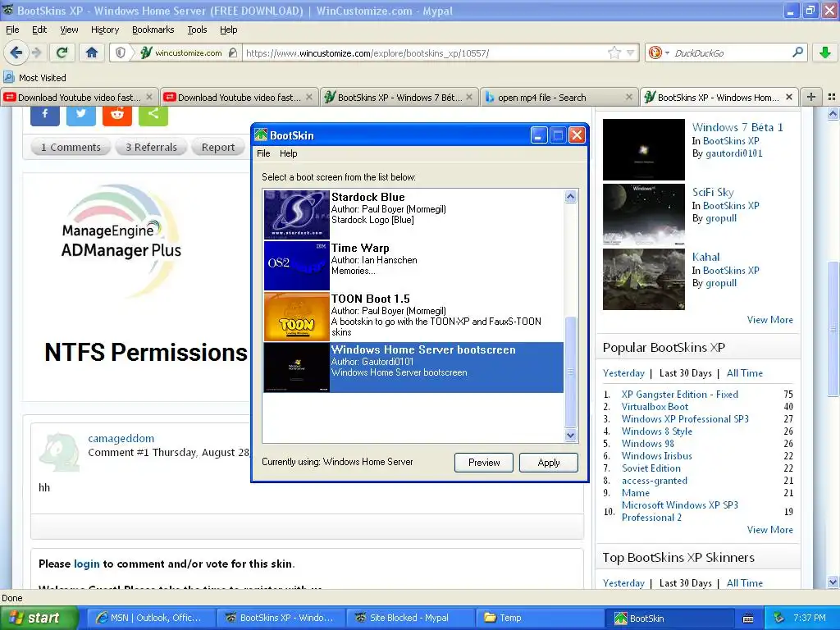
Task: Open the browser Bookmarks menu
Action: click(153, 30)
